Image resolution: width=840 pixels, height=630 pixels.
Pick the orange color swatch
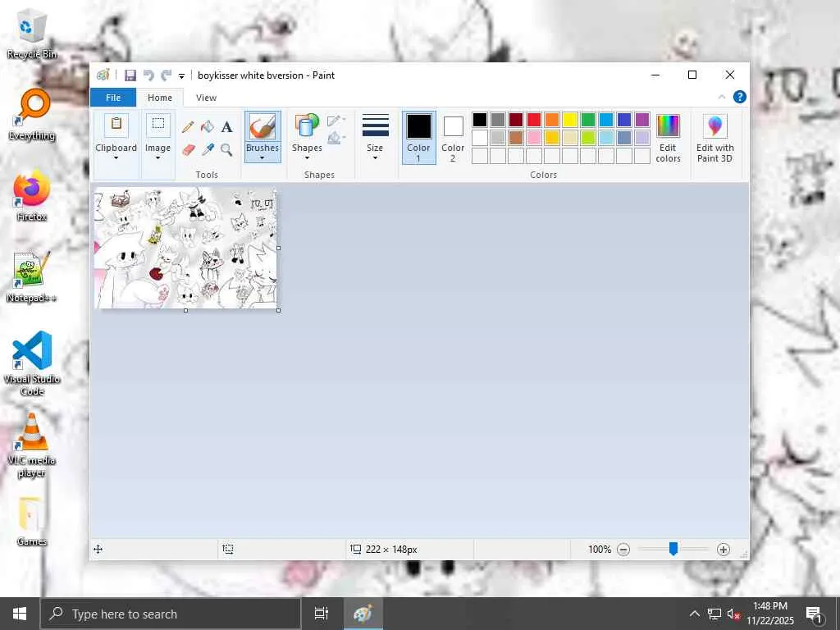552,120
